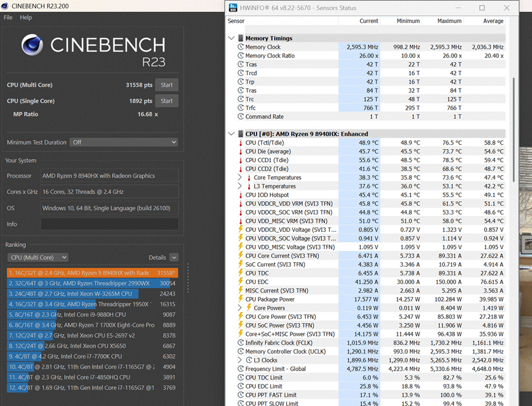
Task: Expand the Core Temperatures sensor group
Action: (239, 178)
